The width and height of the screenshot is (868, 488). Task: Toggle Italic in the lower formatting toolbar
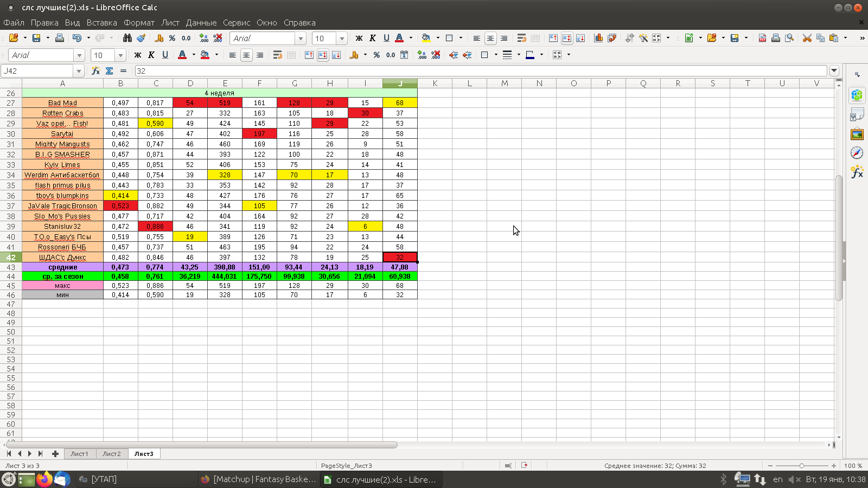(x=151, y=55)
